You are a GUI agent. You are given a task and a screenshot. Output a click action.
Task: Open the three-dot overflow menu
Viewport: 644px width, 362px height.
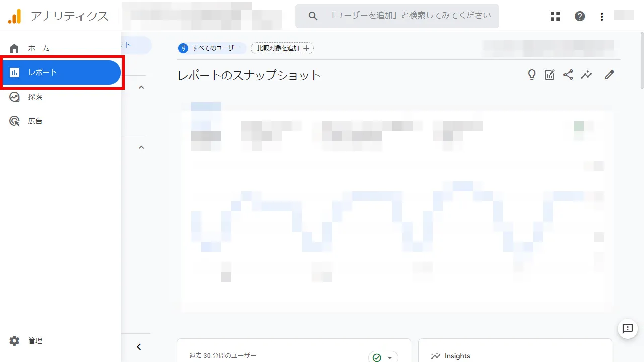click(602, 16)
